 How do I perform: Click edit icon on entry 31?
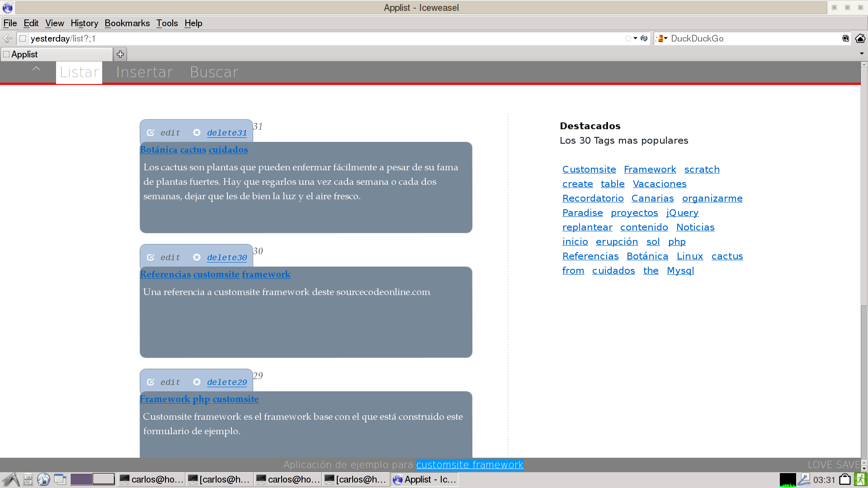click(x=151, y=133)
